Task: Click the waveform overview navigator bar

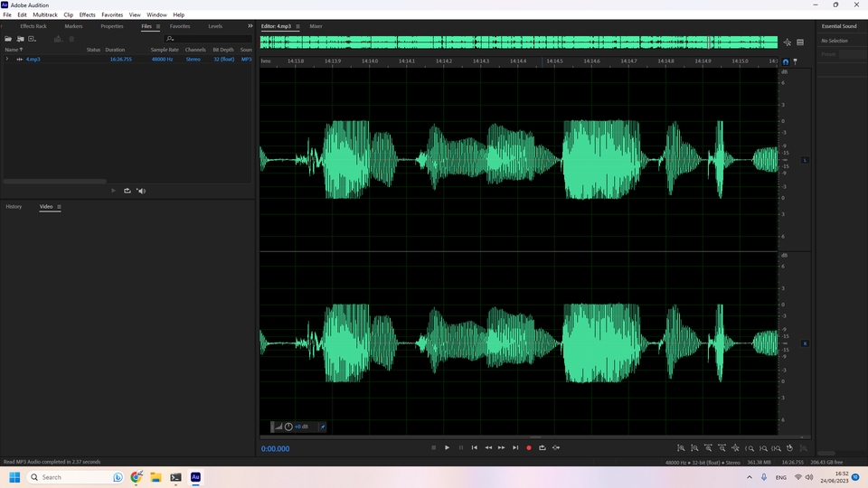Action: point(519,42)
